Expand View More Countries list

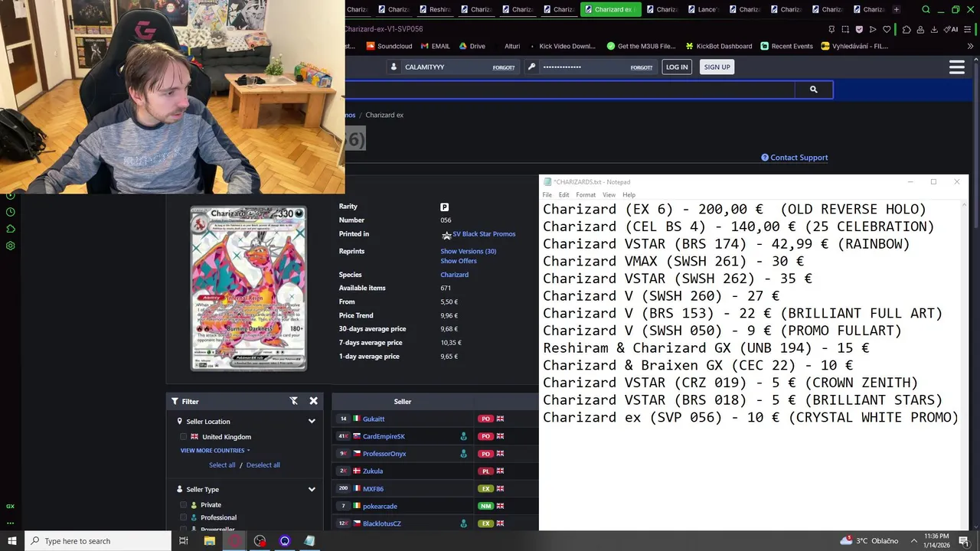pos(215,451)
